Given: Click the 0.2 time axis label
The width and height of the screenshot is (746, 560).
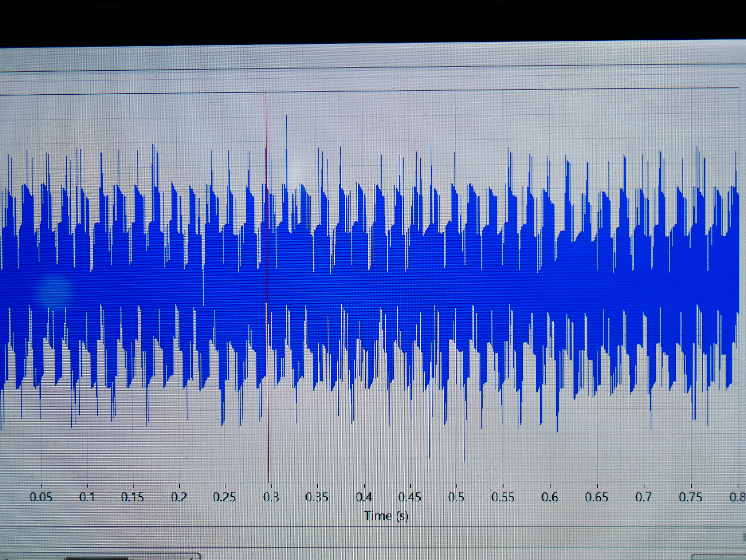Looking at the screenshot, I should (x=179, y=497).
